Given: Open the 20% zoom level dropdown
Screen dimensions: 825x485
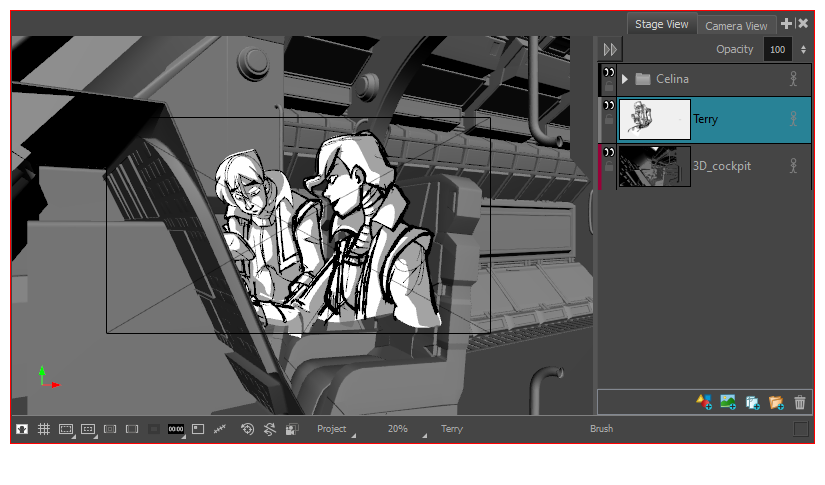Looking at the screenshot, I should pyautogui.click(x=405, y=429).
